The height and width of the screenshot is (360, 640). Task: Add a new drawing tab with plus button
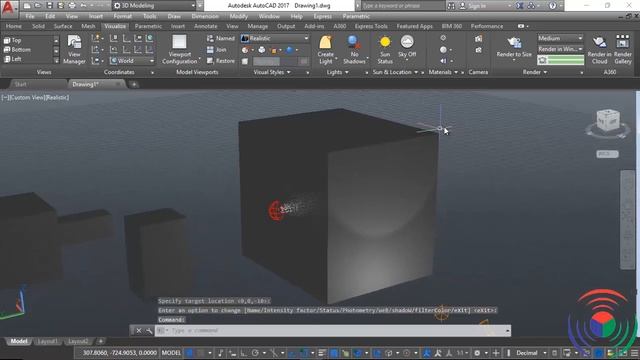[x=133, y=84]
